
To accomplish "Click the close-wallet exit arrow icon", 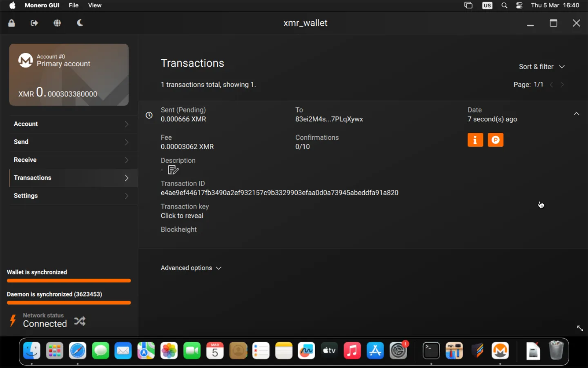I will (x=34, y=23).
